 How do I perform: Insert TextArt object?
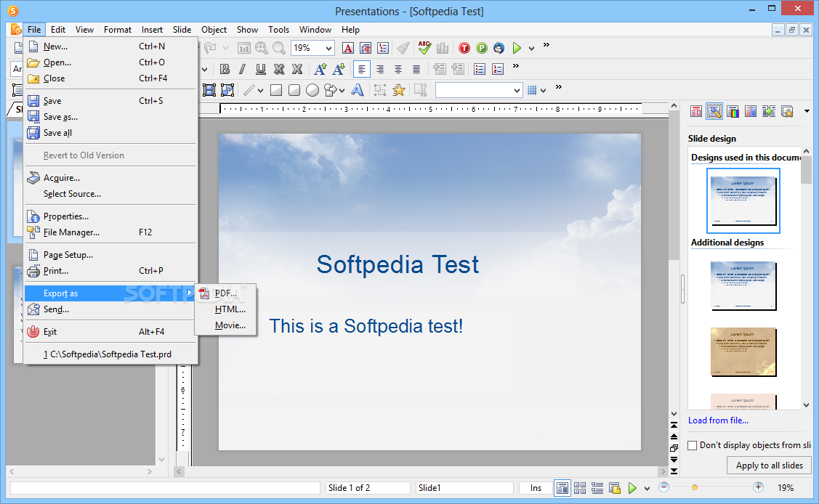(x=358, y=90)
